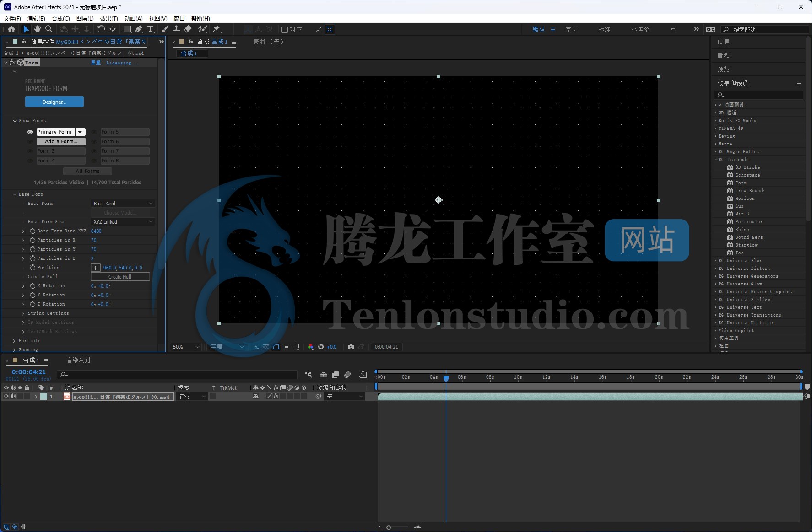Open the Graph Editor in timeline

coord(363,375)
